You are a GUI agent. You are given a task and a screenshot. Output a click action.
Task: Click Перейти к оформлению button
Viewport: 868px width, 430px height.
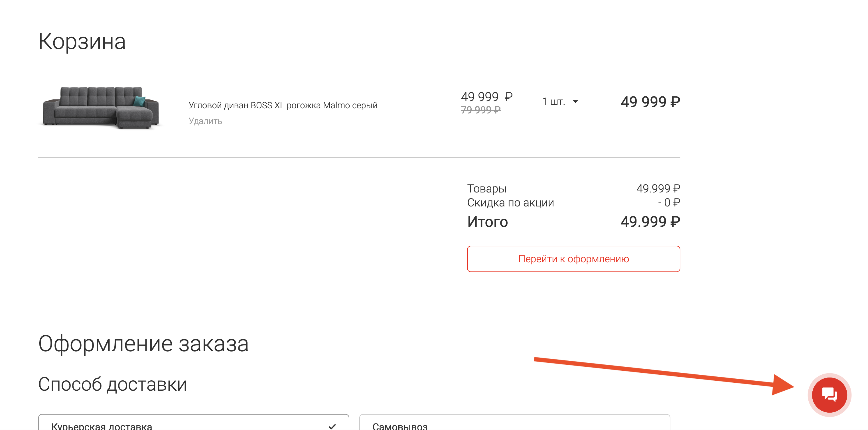[573, 259]
